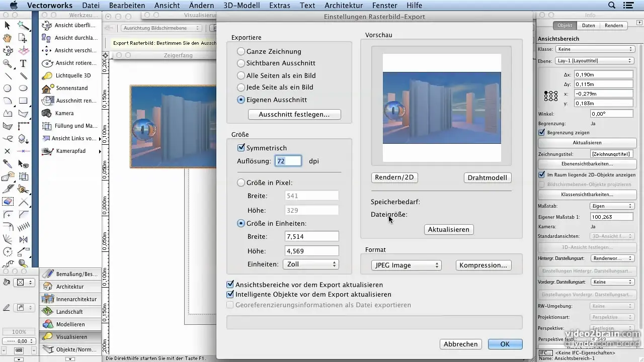Select the eraser clip tool
The height and width of the screenshot is (362, 644).
point(8,202)
